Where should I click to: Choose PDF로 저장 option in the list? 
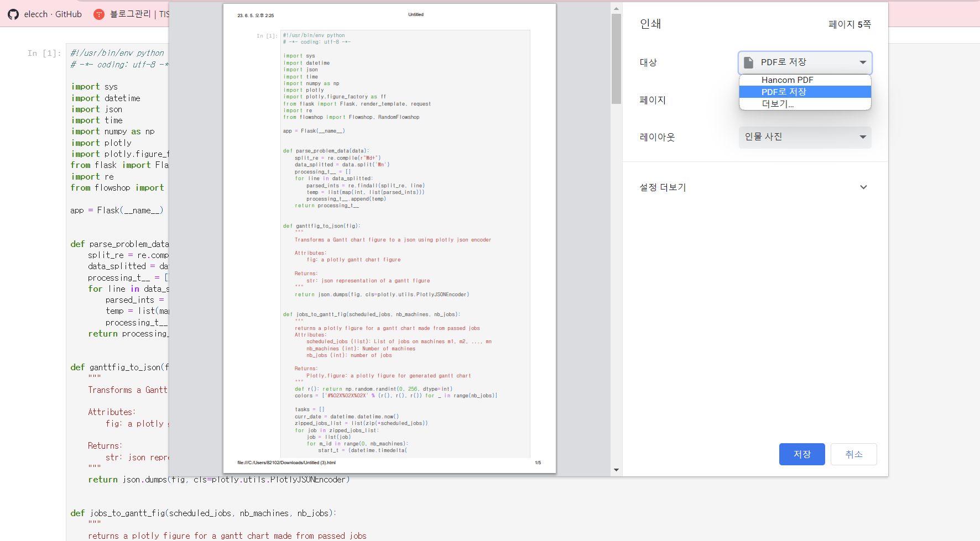pyautogui.click(x=805, y=92)
